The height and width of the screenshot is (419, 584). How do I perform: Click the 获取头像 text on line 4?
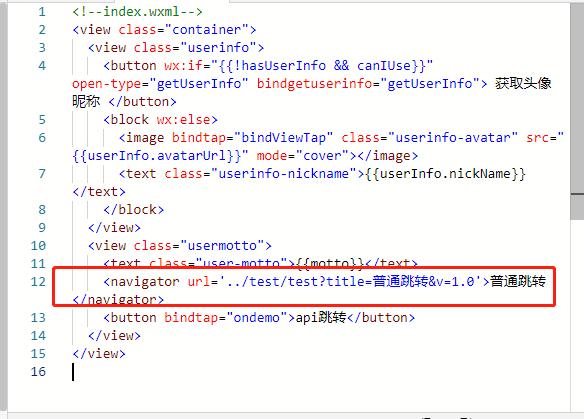tap(523, 84)
